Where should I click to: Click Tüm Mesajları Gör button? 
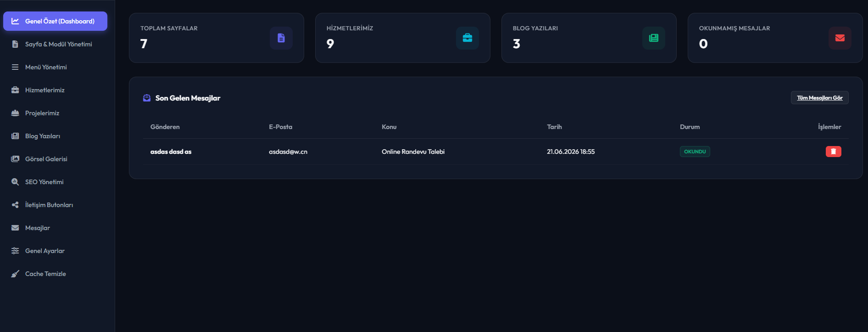pos(820,98)
